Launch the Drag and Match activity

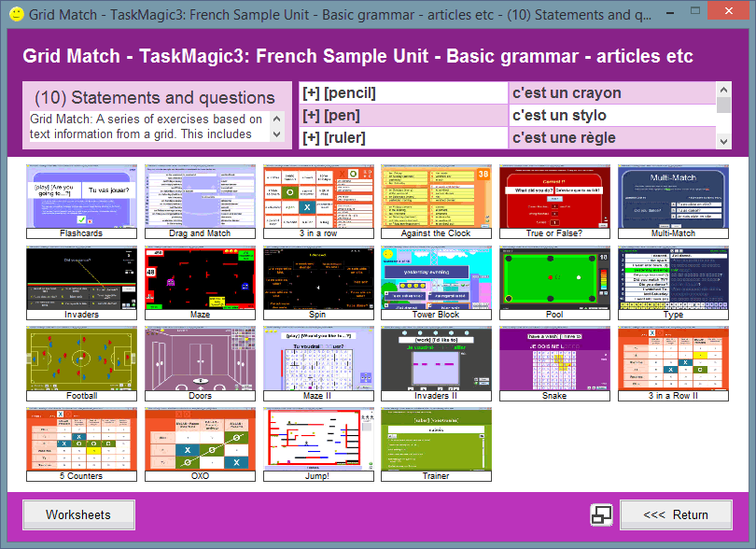tap(200, 201)
